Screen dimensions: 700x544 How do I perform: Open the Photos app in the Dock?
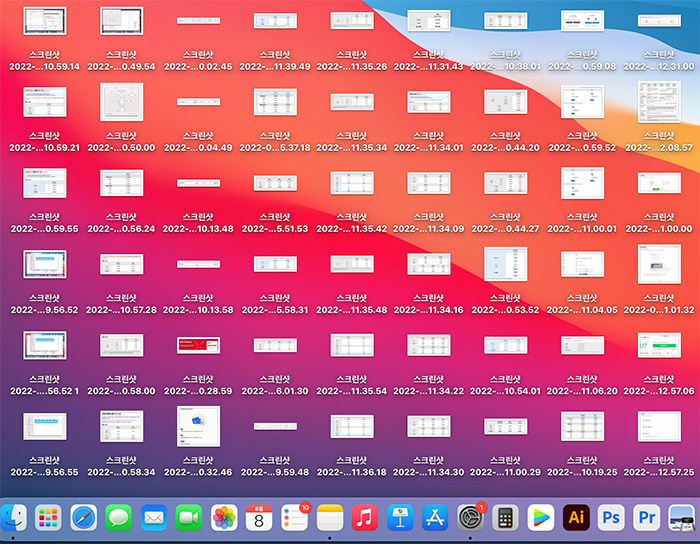(x=224, y=518)
